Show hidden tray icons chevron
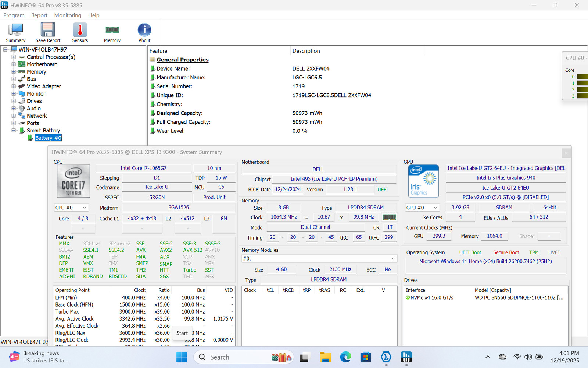This screenshot has width=588, height=368. 488,357
